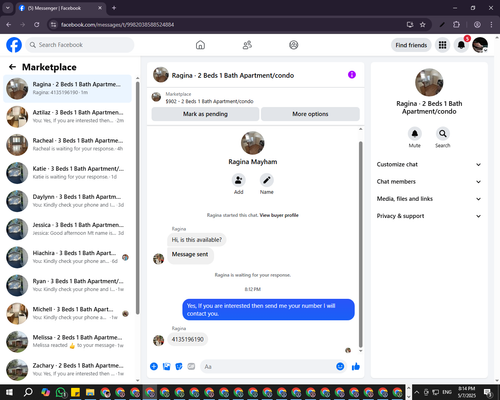
Task: Open the Facebook menu grid icon
Action: click(x=442, y=45)
